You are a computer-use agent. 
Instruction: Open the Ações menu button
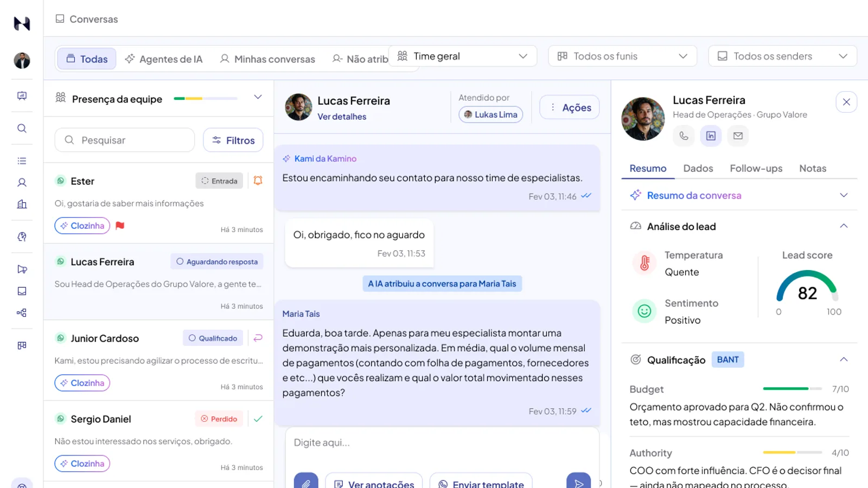click(x=570, y=107)
